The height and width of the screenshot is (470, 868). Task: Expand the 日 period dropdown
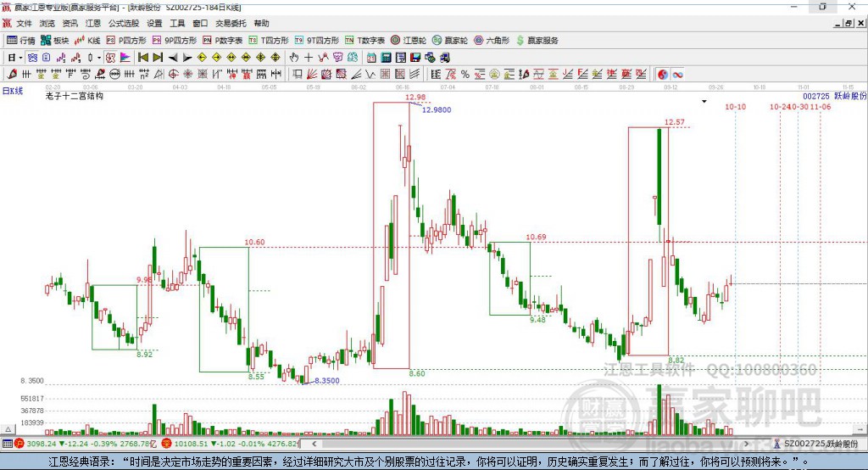(20, 58)
